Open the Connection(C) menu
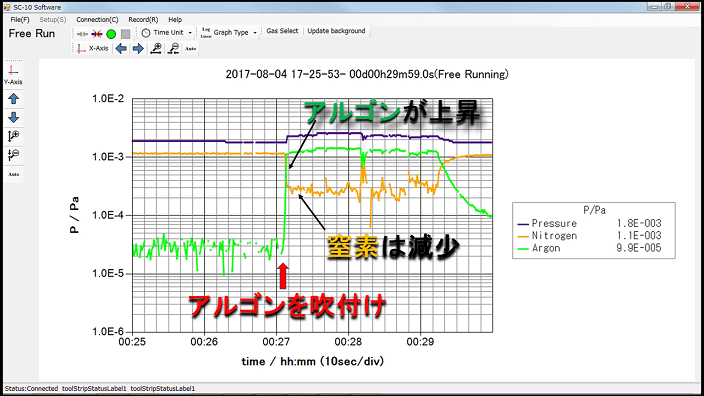This screenshot has height=396, width=704. [x=97, y=20]
